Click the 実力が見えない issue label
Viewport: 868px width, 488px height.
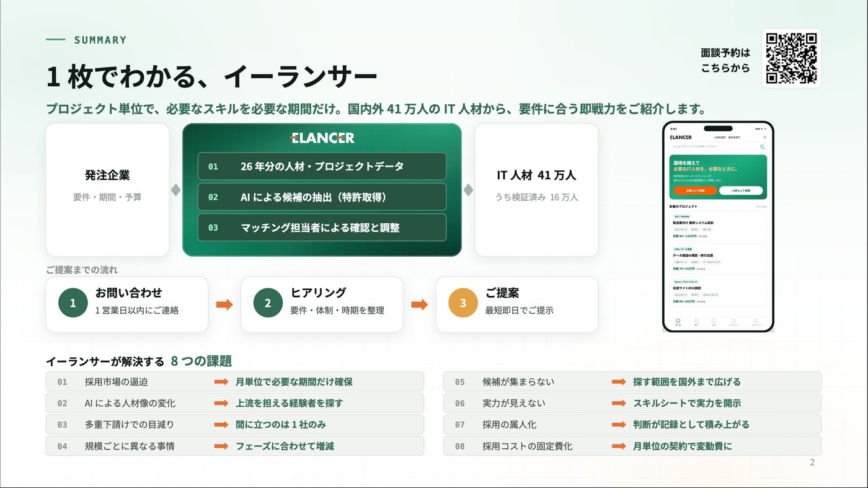click(x=514, y=403)
